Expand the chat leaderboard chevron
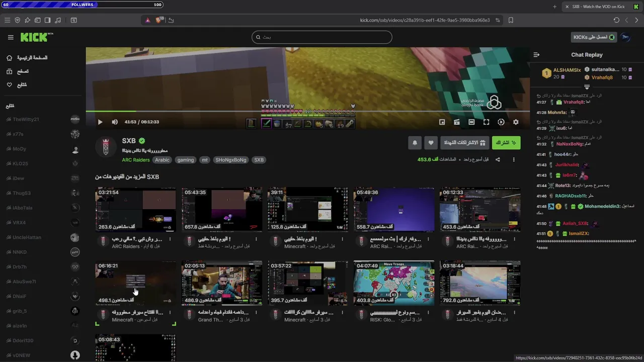 pyautogui.click(x=587, y=87)
